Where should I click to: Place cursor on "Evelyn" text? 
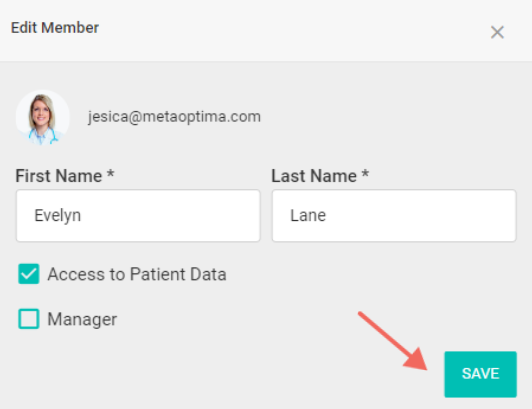58,216
